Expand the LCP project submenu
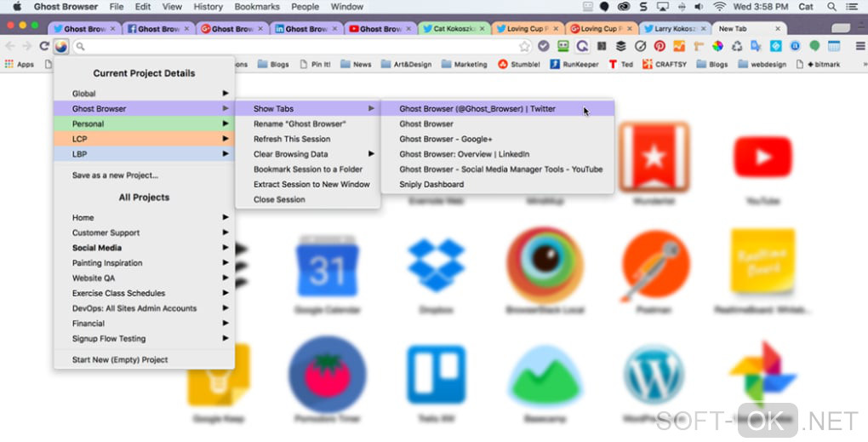Image resolution: width=868 pixels, height=442 pixels. click(x=144, y=139)
